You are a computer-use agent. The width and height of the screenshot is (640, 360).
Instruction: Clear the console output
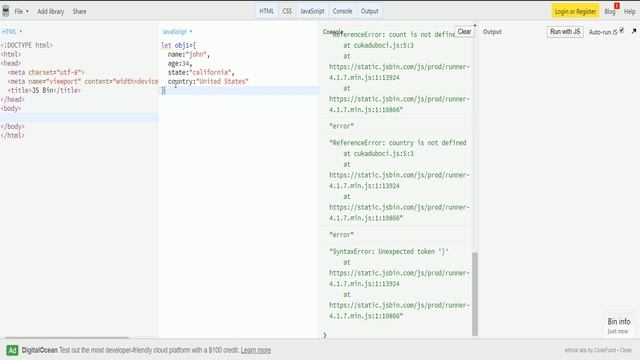[x=464, y=31]
